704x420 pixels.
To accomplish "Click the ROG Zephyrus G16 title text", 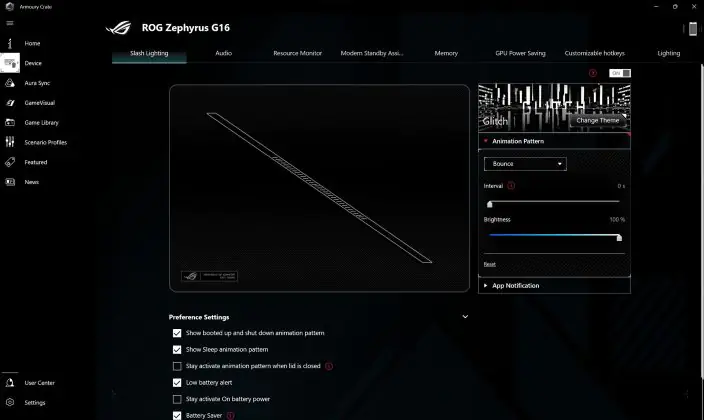I will pos(185,28).
